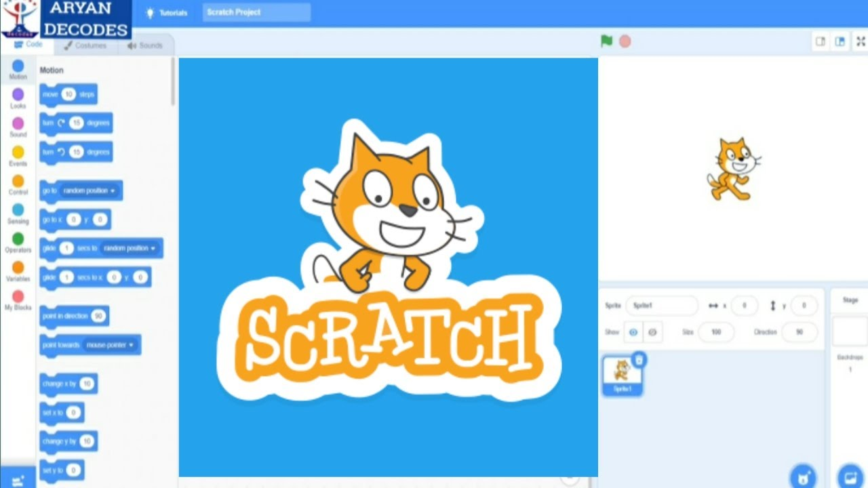Delete Sprite1 using the trash icon
The width and height of the screenshot is (868, 488).
[x=639, y=360]
